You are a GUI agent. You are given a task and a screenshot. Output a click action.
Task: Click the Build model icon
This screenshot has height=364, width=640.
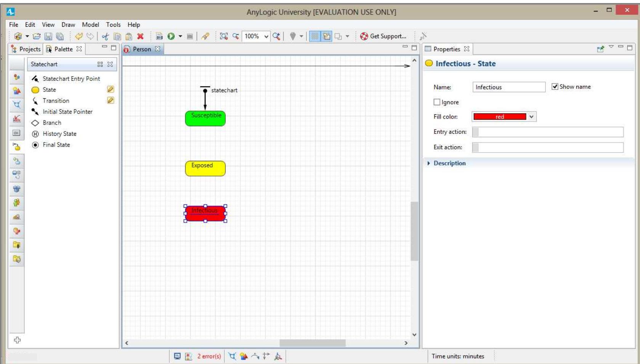159,36
